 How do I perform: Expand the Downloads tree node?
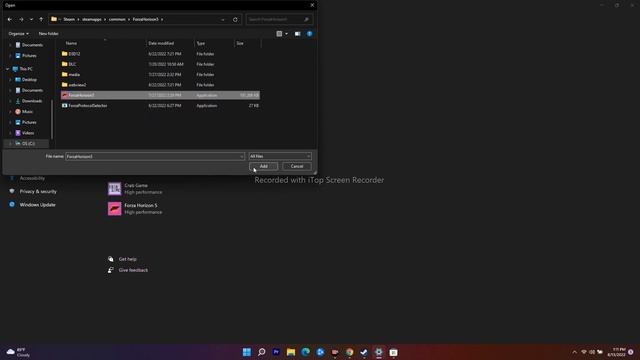[10, 101]
